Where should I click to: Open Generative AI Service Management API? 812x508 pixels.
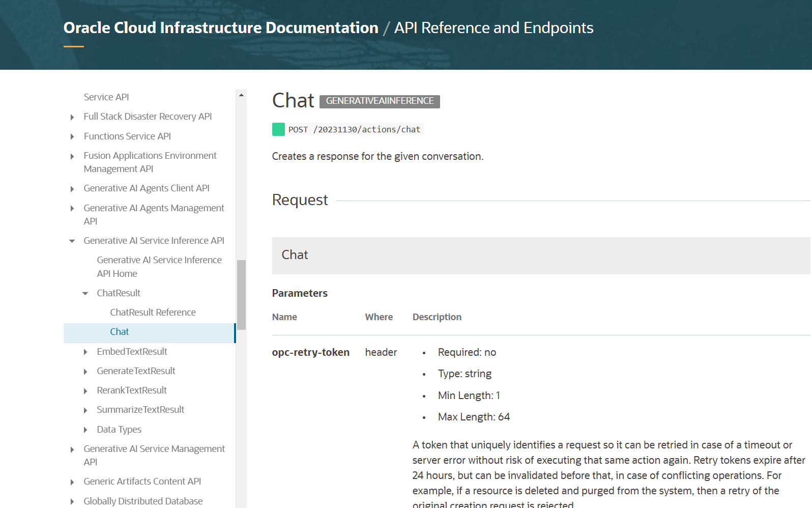[154, 455]
